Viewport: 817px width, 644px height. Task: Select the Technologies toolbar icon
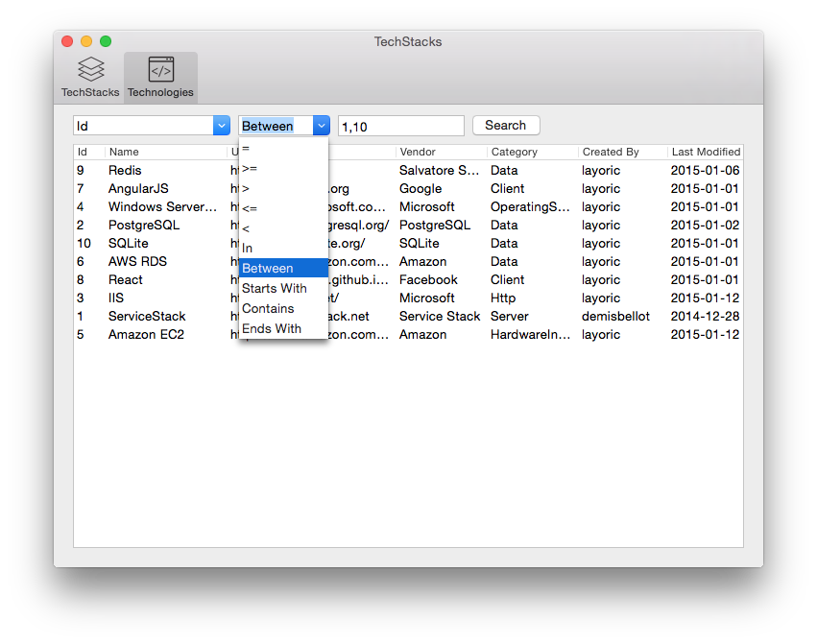click(159, 75)
